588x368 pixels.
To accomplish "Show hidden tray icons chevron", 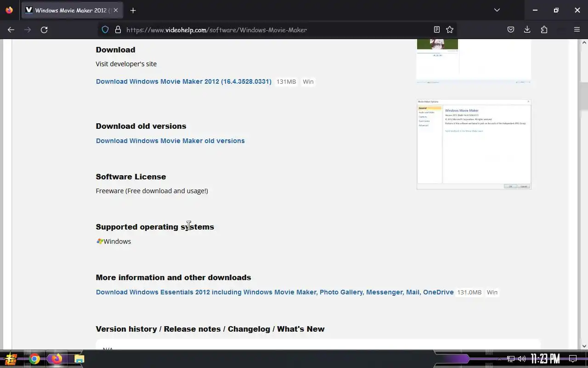I will pos(500,359).
